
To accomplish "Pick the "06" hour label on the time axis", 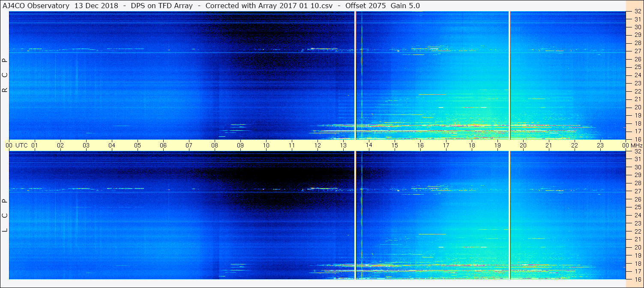I will click(163, 145).
